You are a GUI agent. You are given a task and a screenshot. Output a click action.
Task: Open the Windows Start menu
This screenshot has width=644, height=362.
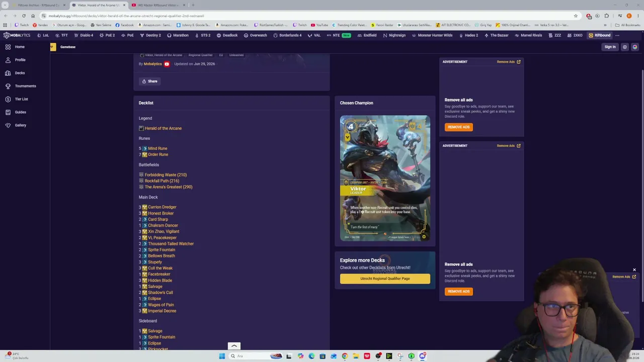tap(222, 356)
